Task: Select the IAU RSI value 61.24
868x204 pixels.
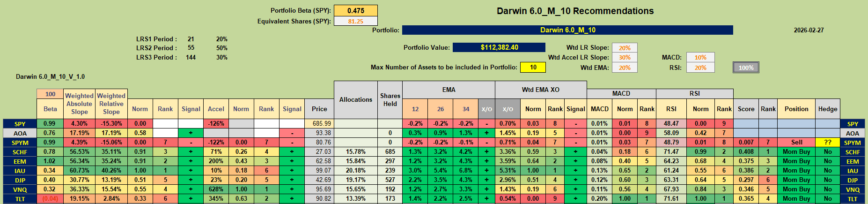Action: 671,170
